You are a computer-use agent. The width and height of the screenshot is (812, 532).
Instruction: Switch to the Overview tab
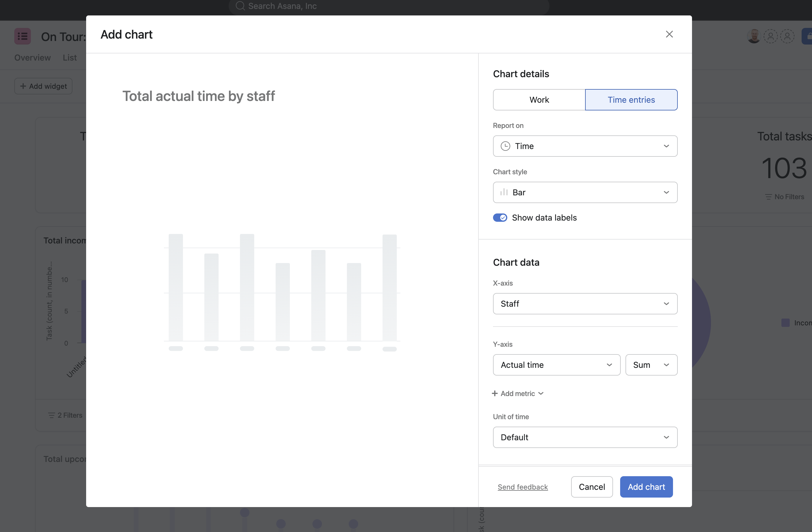(32, 58)
